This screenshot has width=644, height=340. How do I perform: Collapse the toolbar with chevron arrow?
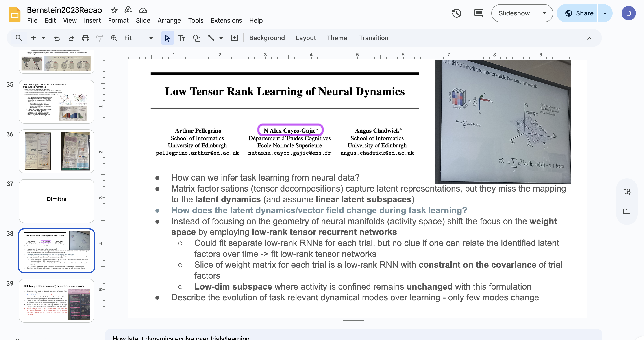[589, 38]
